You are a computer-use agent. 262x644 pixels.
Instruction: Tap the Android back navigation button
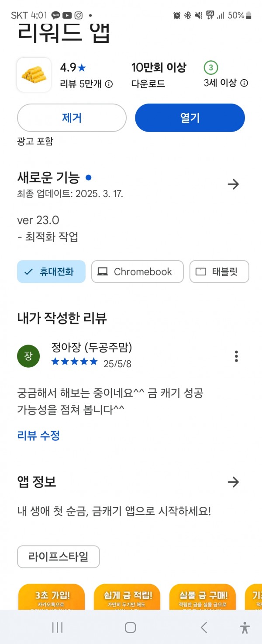coord(204,628)
